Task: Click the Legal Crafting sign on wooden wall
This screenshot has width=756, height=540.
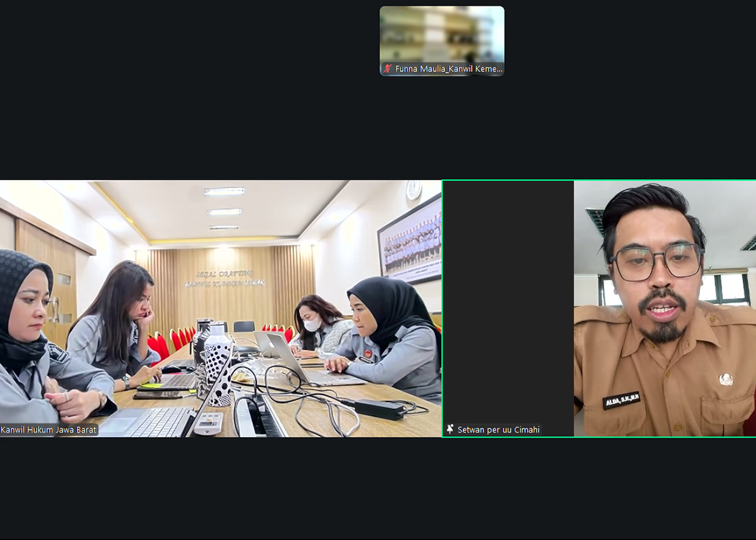Action: coord(224,278)
